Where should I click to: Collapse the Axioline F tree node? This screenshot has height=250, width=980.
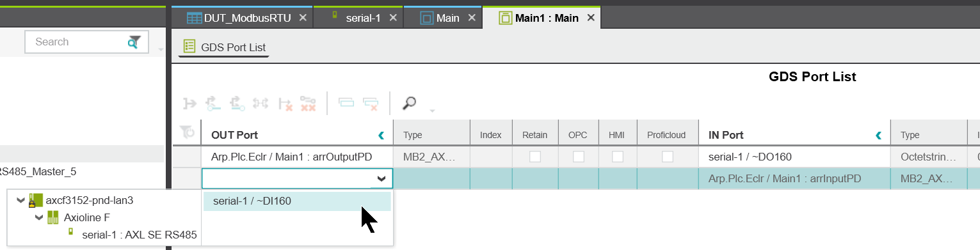point(40,217)
